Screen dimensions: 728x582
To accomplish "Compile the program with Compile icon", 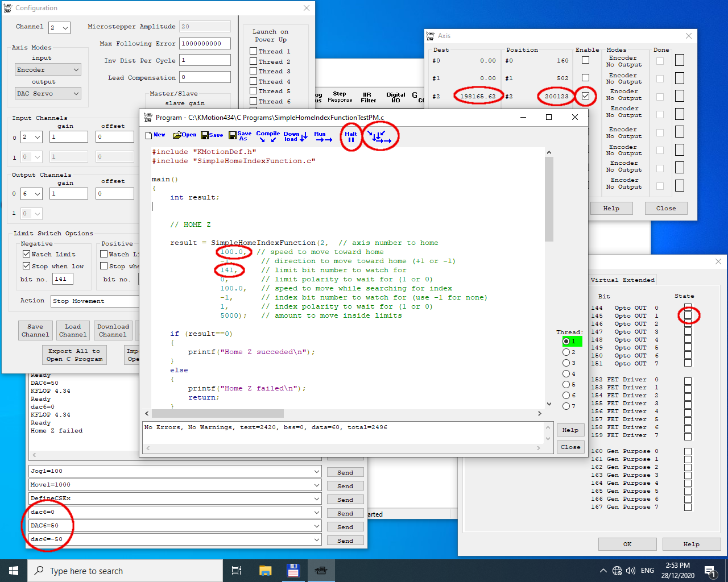I will tap(268, 136).
